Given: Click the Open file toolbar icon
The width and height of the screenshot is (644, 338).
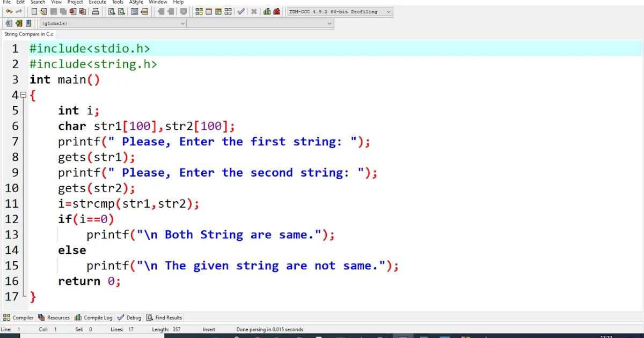Looking at the screenshot, I should pyautogui.click(x=43, y=11).
